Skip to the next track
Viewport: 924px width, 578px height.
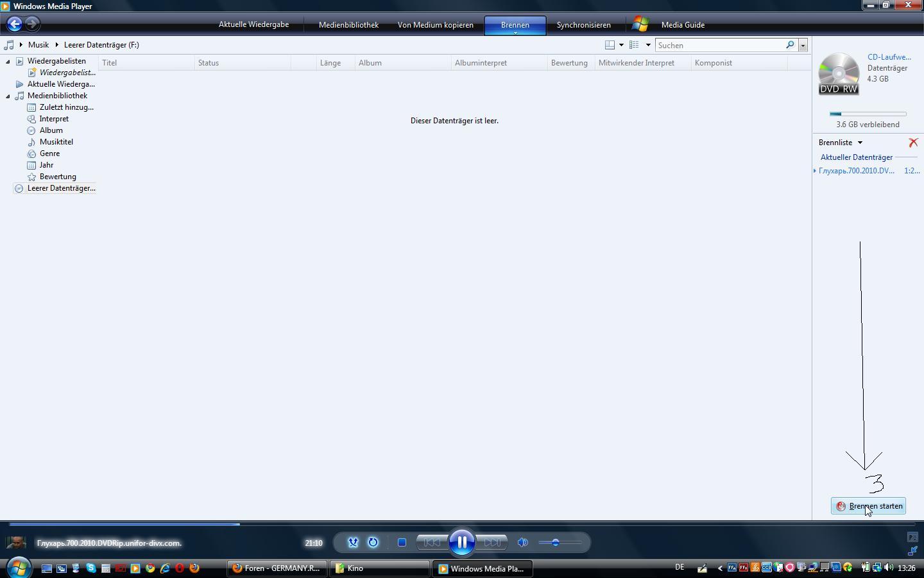pyautogui.click(x=492, y=543)
